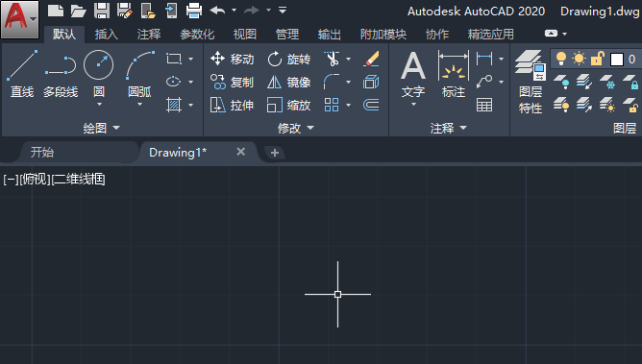
Task: Open the 圆弧 arc options arrow
Action: pyautogui.click(x=139, y=105)
